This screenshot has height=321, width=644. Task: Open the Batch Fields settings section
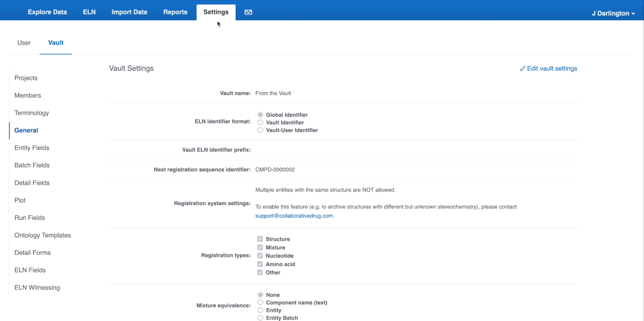(32, 165)
